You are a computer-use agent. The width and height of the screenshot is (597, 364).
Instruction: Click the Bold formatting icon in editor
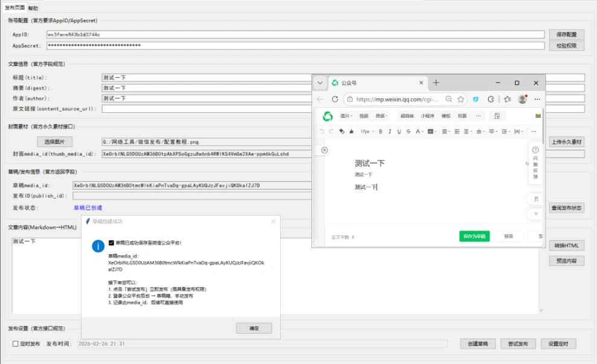coord(381,131)
